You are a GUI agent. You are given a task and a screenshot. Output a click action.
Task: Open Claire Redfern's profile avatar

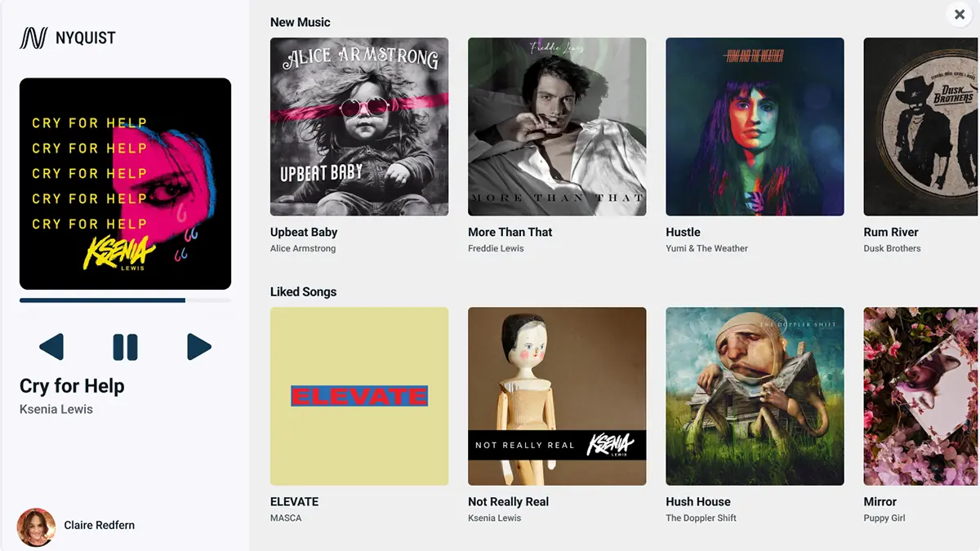[36, 527]
